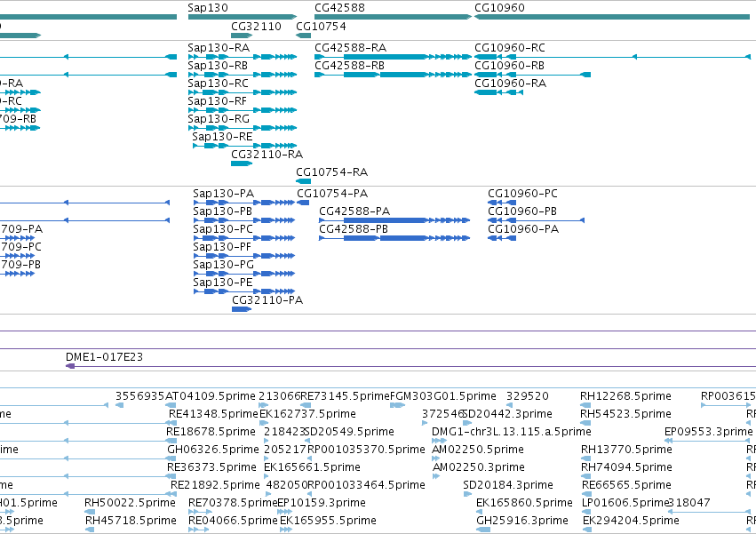Select transcript Sap130-RA
This screenshot has height=534, width=756.
[x=242, y=57]
